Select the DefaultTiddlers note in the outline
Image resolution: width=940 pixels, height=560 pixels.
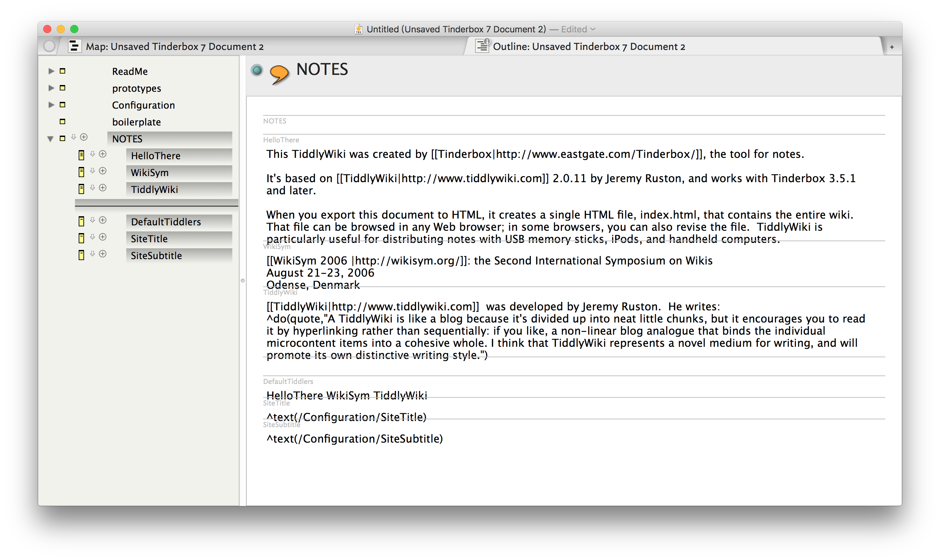coord(179,222)
